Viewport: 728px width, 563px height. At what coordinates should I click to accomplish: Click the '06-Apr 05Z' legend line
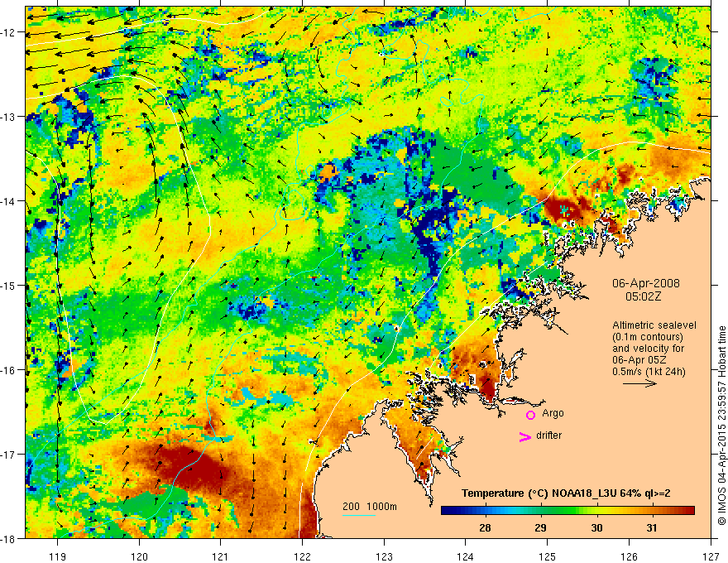click(x=639, y=359)
